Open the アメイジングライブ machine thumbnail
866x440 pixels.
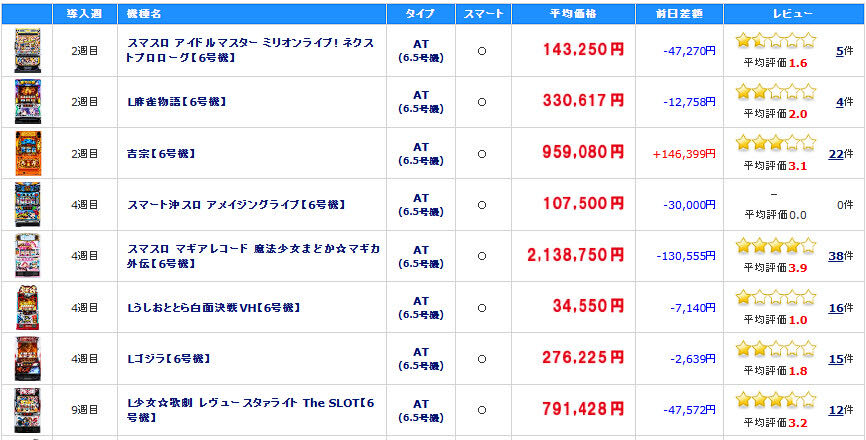tap(27, 204)
